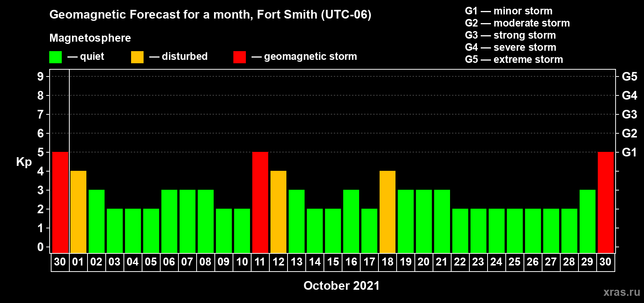
Task: Click the 'G5 — extreme storm' legend line
Action: pyautogui.click(x=514, y=59)
